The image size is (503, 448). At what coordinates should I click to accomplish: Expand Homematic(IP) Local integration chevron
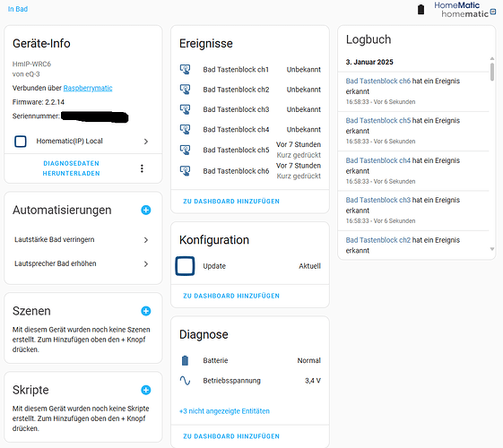coord(146,142)
